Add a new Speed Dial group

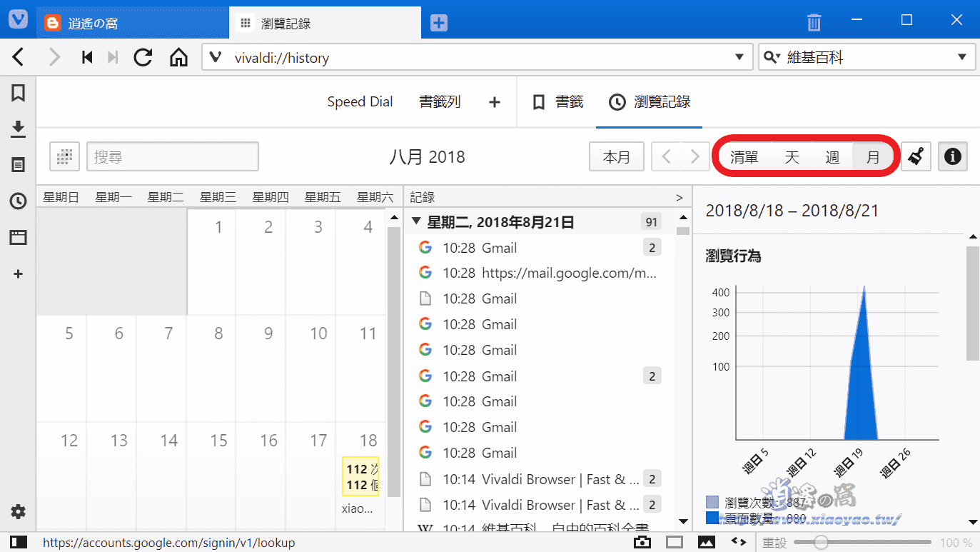coord(494,102)
